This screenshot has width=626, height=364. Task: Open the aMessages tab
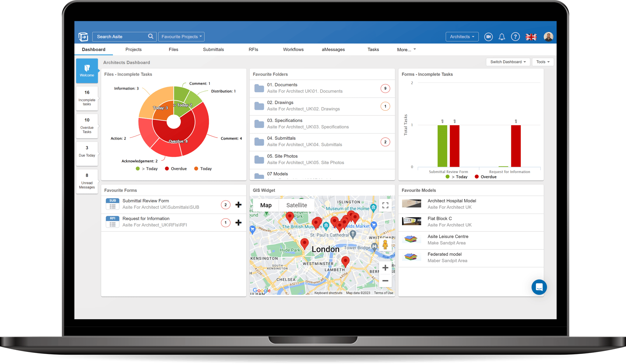pyautogui.click(x=333, y=49)
